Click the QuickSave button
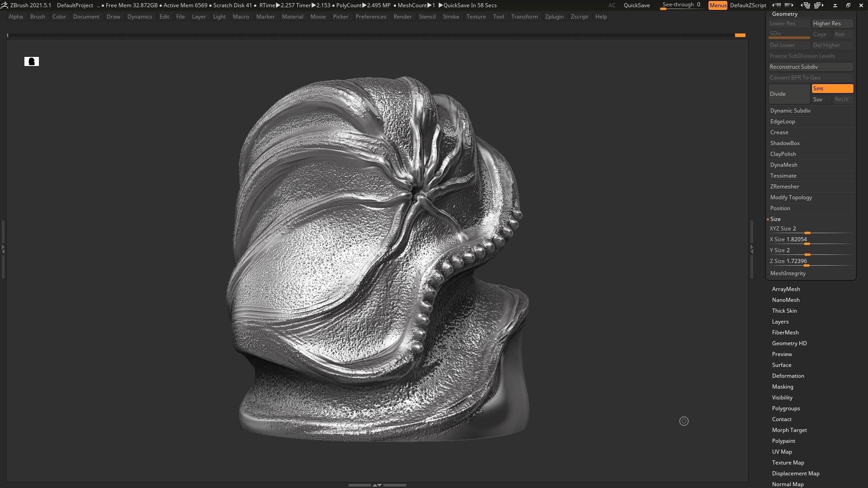The image size is (868, 488). [637, 5]
